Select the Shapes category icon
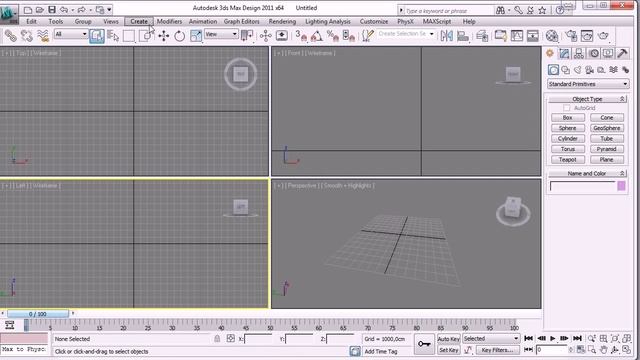Image resolution: width=640 pixels, height=360 pixels. click(x=566, y=70)
